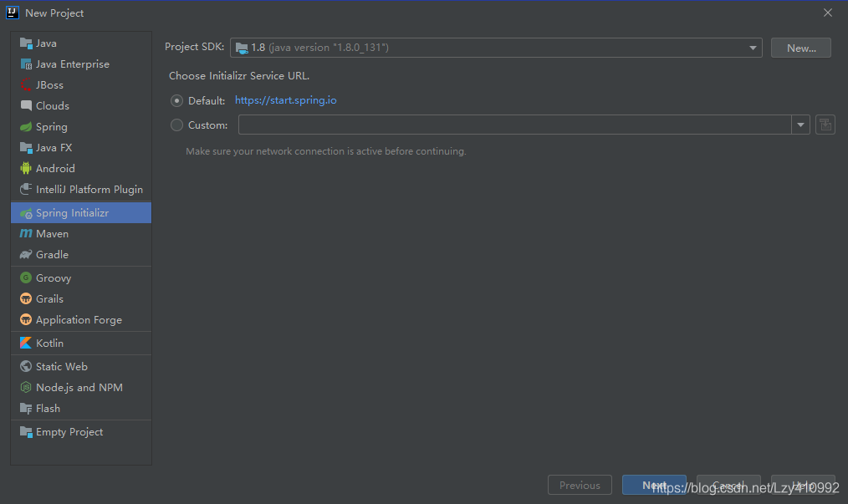This screenshot has width=848, height=504.
Task: Close the New Project dialog
Action: coord(827,13)
